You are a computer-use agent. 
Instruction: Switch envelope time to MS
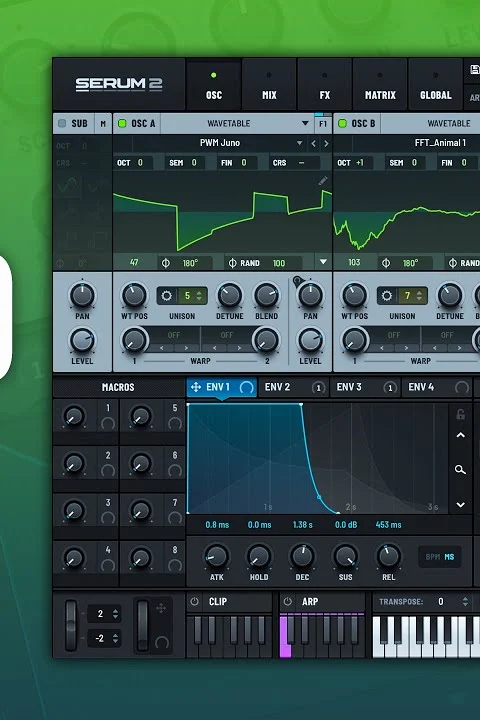[x=449, y=557]
